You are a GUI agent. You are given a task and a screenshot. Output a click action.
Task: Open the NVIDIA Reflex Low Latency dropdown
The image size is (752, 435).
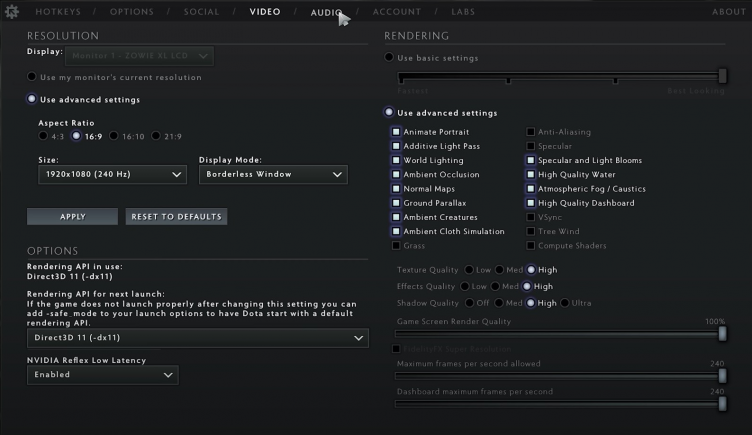point(102,375)
